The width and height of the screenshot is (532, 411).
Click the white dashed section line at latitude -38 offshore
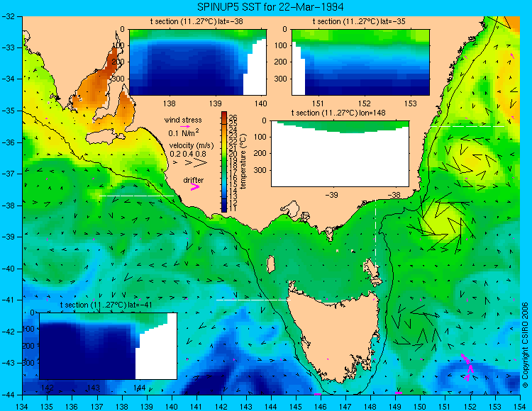[136, 196]
